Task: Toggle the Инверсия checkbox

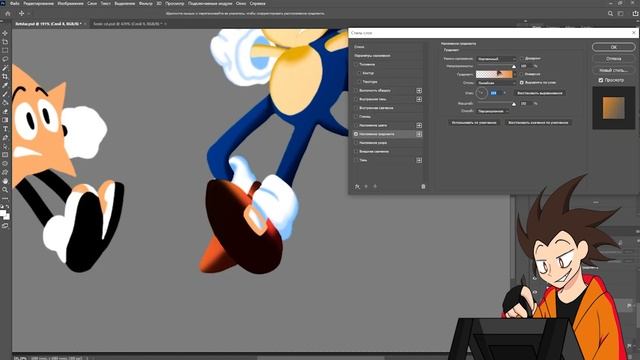Action: pos(522,74)
